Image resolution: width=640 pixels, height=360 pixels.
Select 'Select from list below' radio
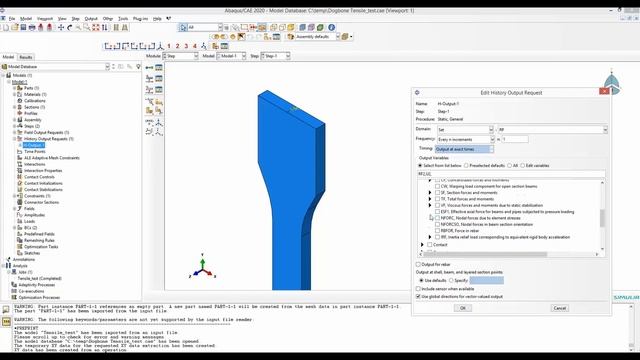coord(420,166)
